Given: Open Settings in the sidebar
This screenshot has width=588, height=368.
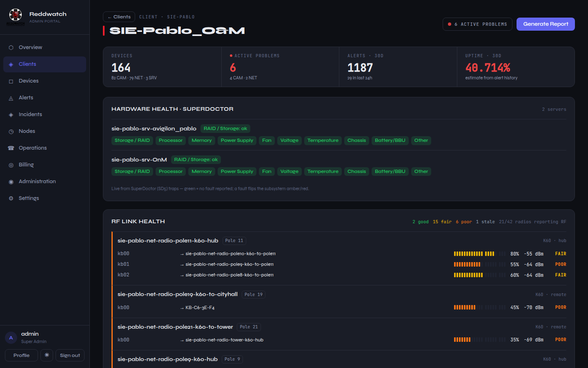Looking at the screenshot, I should [45, 198].
